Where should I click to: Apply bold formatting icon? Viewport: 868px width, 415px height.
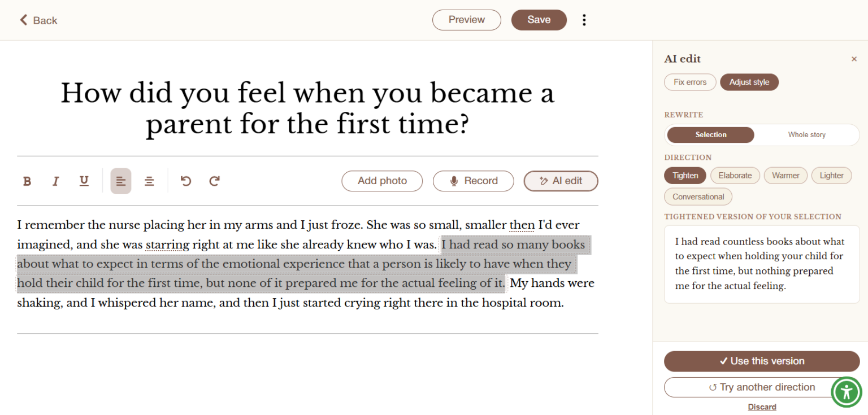tap(27, 181)
